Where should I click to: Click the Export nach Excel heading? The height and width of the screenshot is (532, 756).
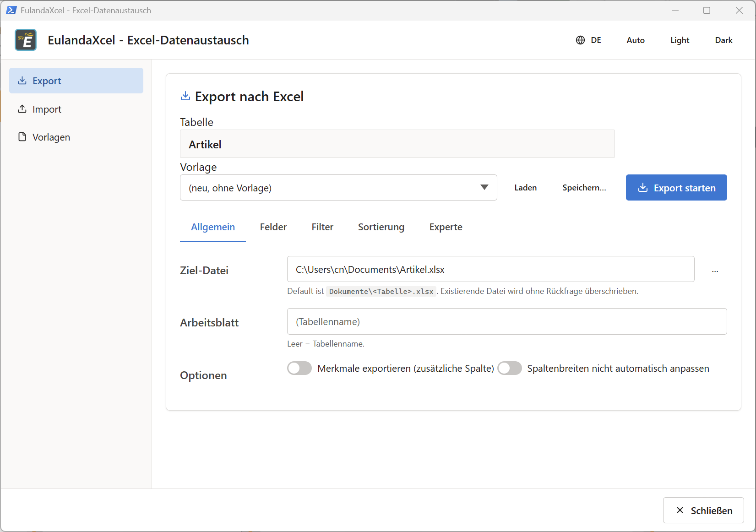(249, 97)
